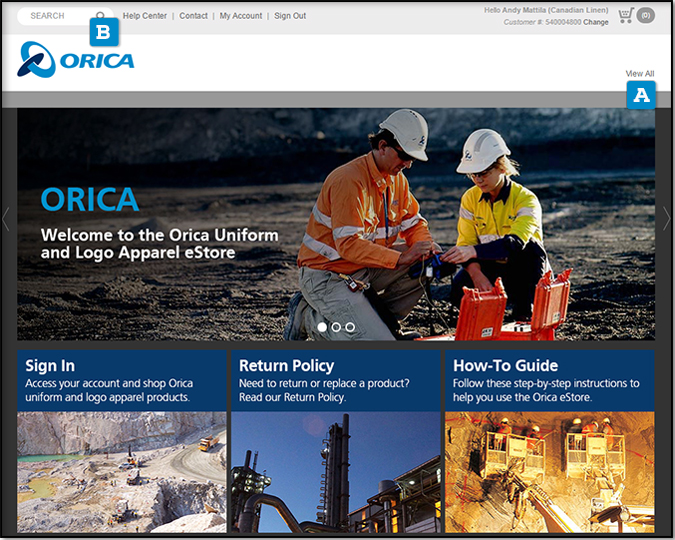Select the first carousel dot
The width and height of the screenshot is (675, 540).
point(322,327)
